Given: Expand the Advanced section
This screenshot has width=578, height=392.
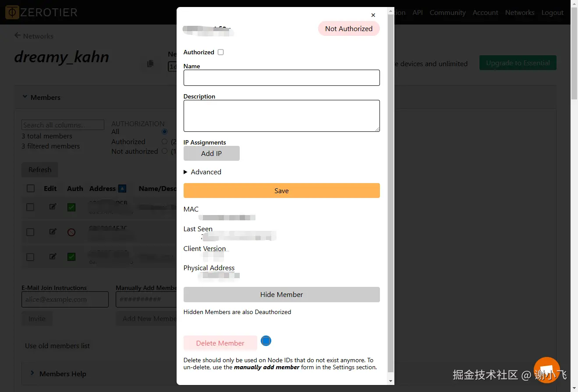Looking at the screenshot, I should (186, 172).
